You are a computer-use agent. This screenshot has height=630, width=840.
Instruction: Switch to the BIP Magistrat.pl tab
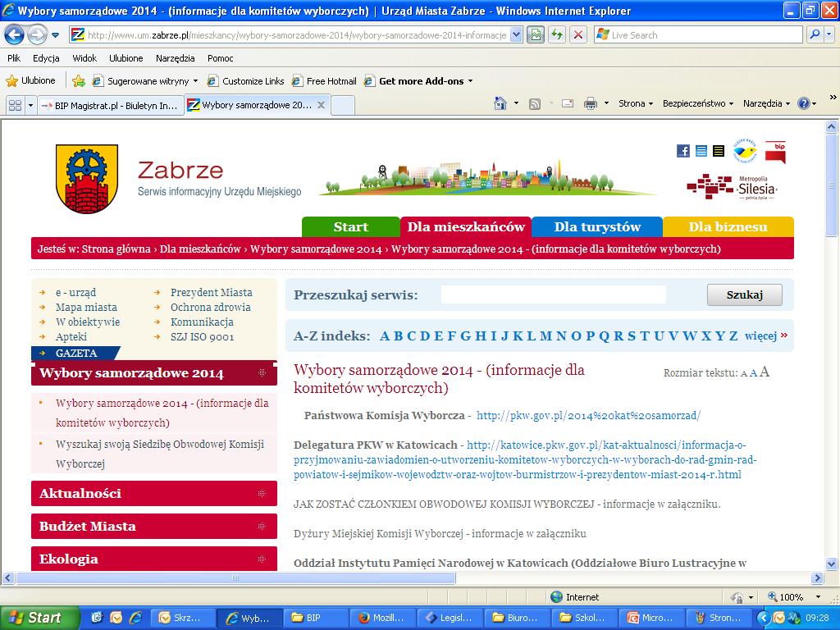pos(111,106)
